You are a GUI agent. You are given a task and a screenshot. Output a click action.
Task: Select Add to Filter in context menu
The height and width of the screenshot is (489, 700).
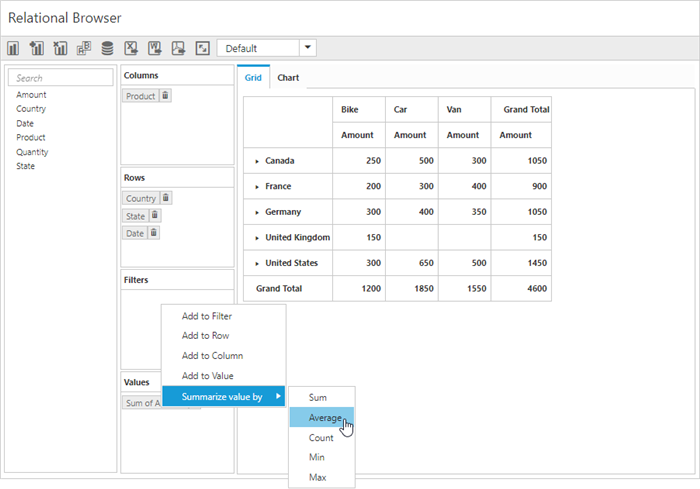tap(207, 316)
